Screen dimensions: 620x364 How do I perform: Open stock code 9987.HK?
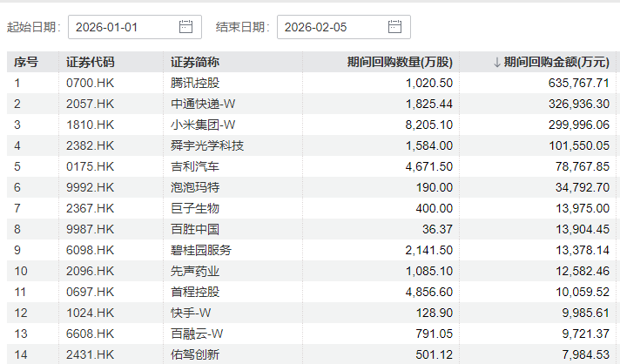tap(91, 229)
